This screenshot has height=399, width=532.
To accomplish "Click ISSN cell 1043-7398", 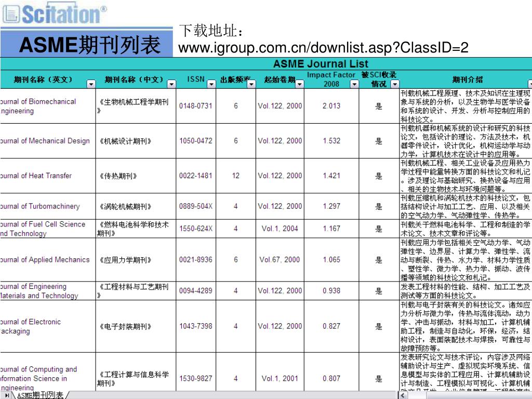I will [x=196, y=326].
